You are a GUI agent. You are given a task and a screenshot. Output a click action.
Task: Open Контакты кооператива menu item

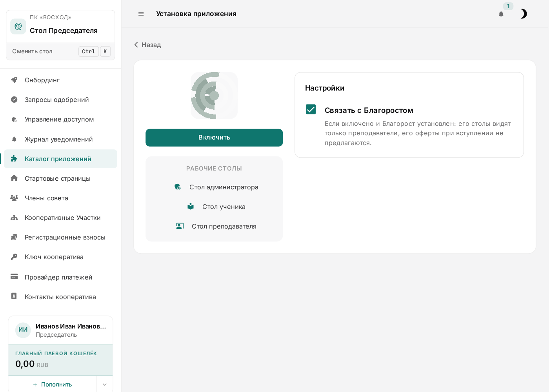point(61,297)
